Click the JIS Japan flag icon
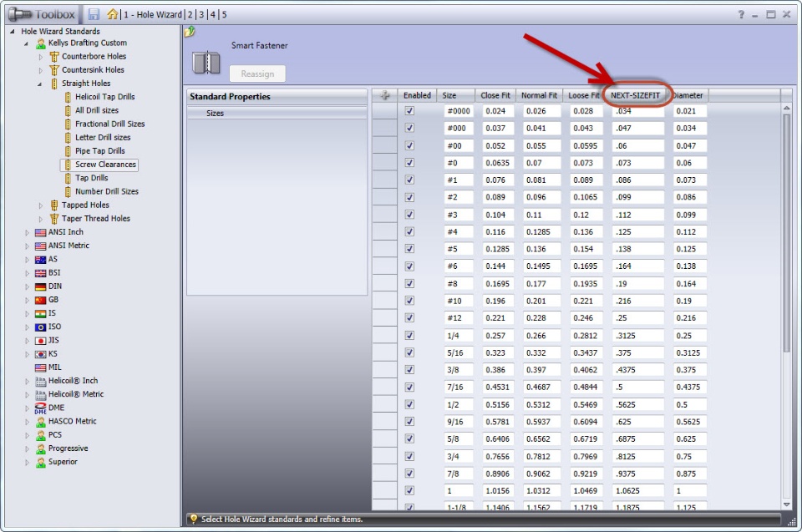 point(40,341)
